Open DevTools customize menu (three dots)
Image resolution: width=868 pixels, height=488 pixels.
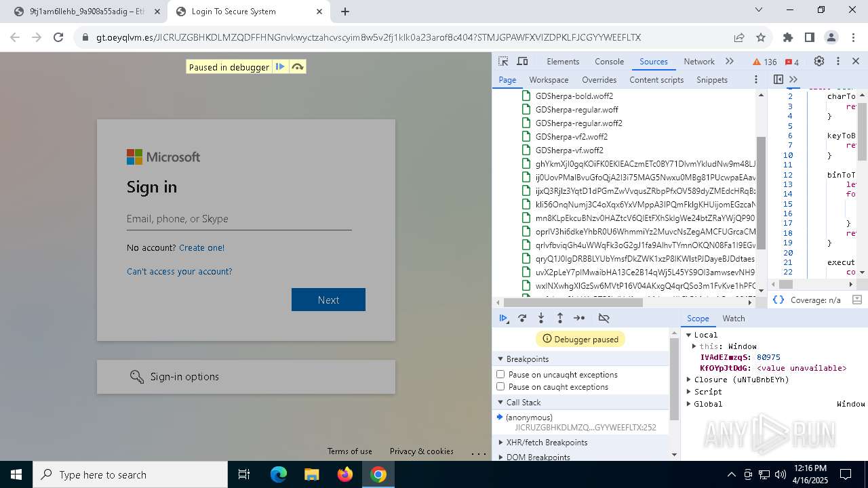point(837,61)
